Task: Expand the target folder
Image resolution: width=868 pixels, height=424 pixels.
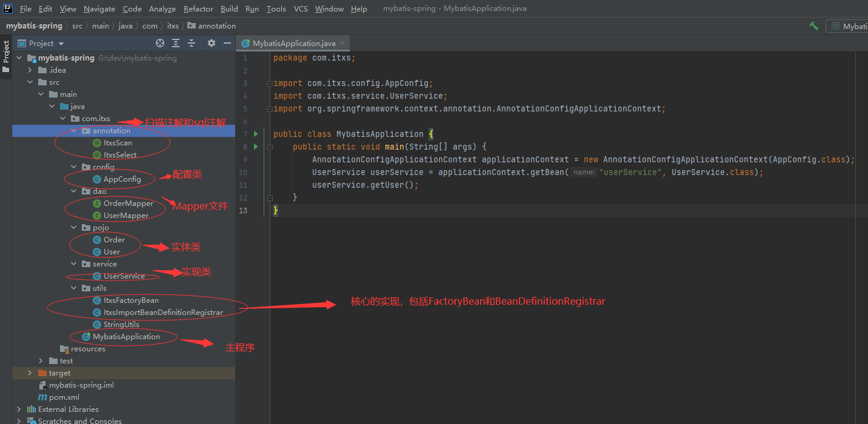Action: tap(30, 373)
